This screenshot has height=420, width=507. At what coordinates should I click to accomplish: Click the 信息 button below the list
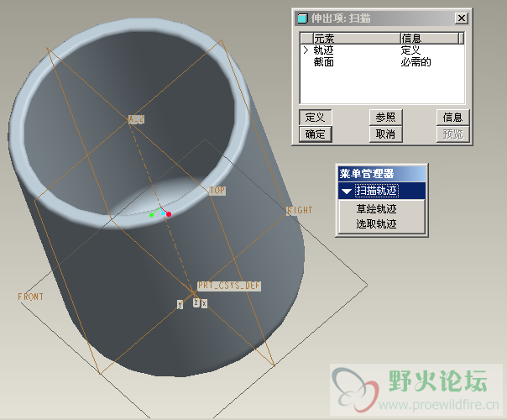pos(452,117)
